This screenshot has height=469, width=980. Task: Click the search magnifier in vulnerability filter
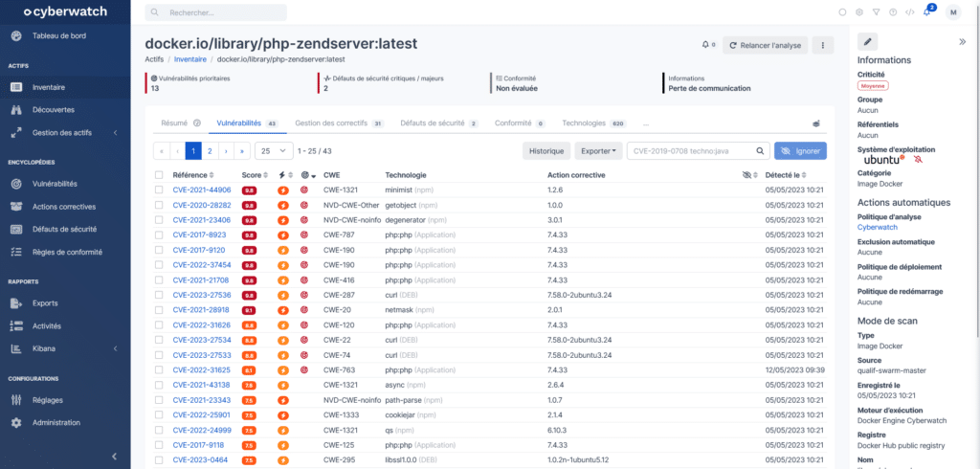click(760, 150)
